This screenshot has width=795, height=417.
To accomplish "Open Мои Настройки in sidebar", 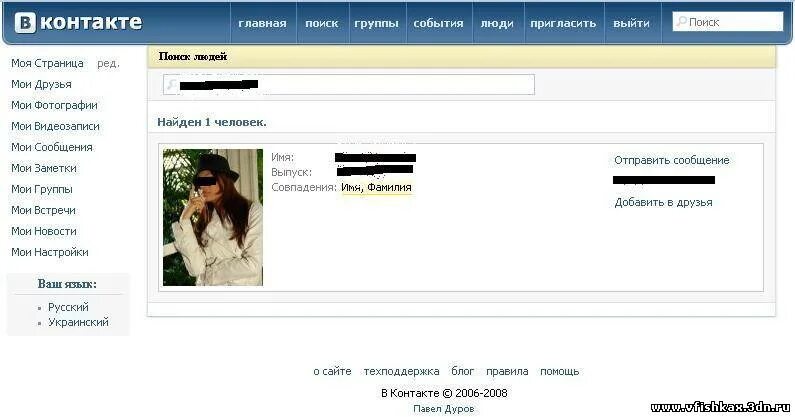I will pyautogui.click(x=50, y=252).
